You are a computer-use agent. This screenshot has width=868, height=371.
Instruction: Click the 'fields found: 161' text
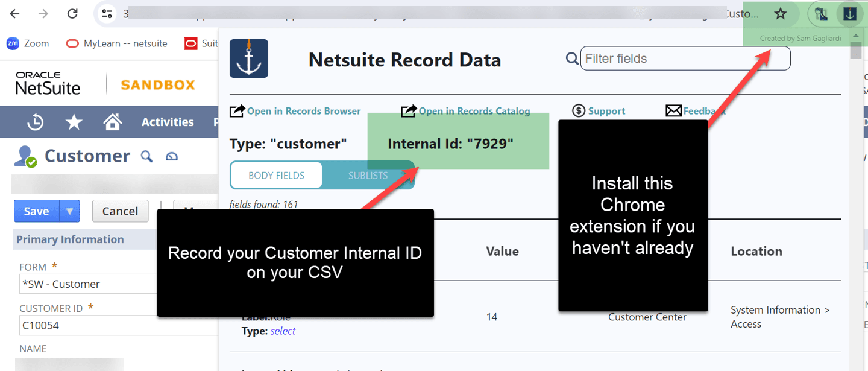[264, 205]
